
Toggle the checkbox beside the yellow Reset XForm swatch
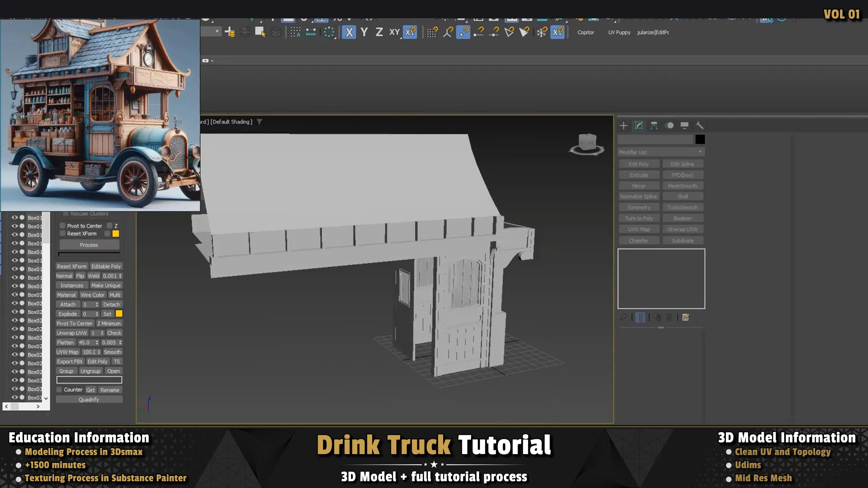click(x=107, y=233)
